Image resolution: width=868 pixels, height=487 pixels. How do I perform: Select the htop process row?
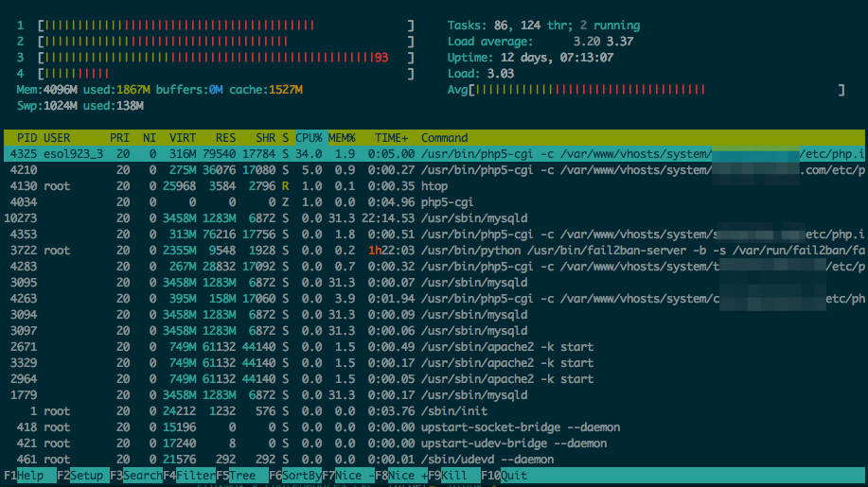434,185
